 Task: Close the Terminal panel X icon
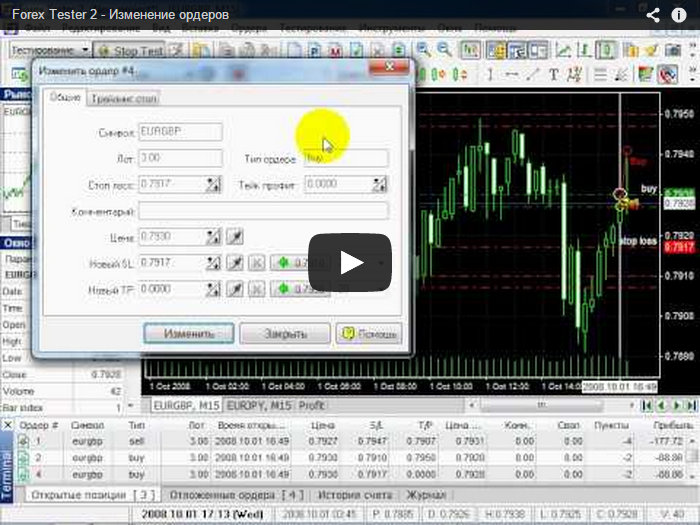[7, 425]
